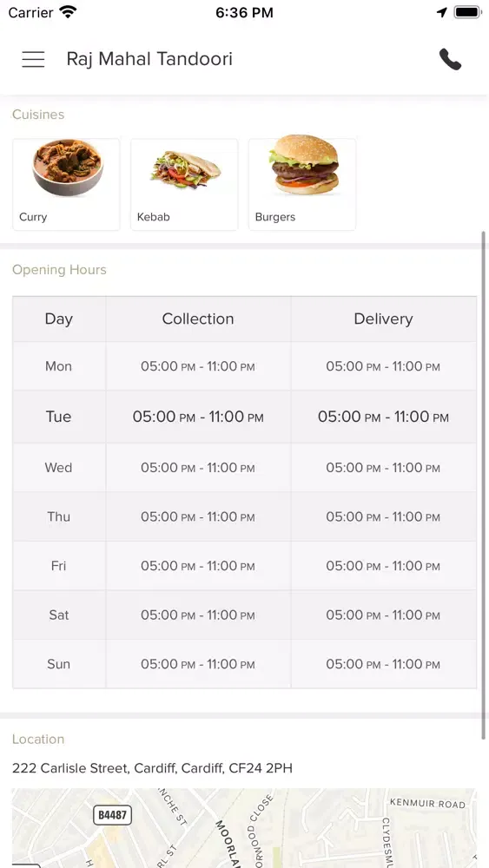489x868 pixels.
Task: Open the hamburger menu icon
Action: click(x=33, y=59)
